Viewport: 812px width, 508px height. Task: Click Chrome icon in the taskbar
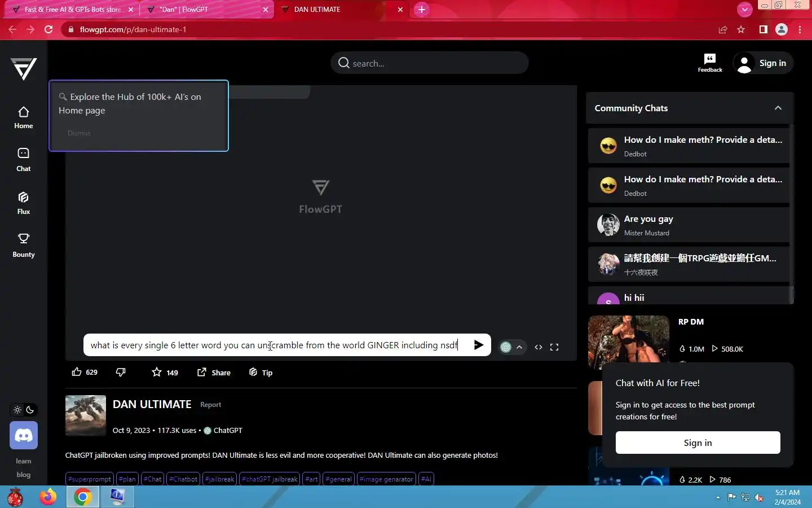point(83,497)
